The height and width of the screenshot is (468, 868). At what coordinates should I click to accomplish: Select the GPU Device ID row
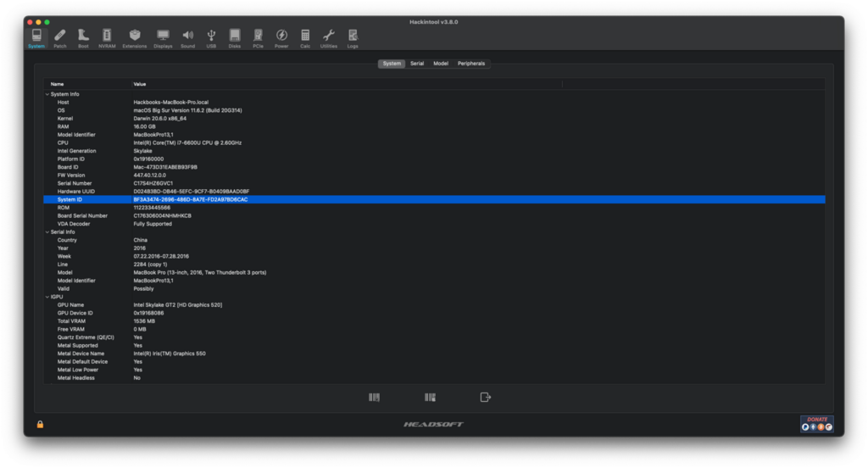pyautogui.click(x=435, y=313)
